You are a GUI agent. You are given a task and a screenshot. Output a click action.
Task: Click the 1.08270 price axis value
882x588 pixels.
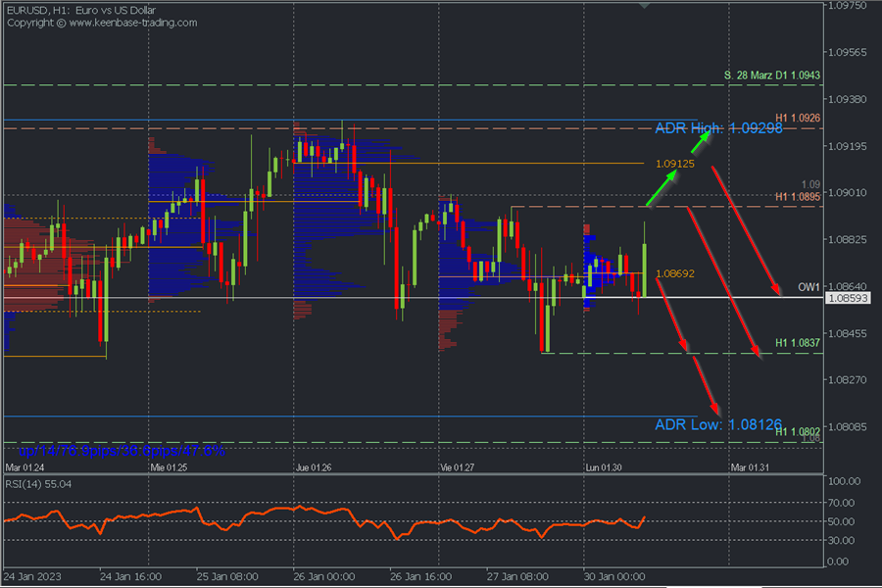tap(847, 380)
